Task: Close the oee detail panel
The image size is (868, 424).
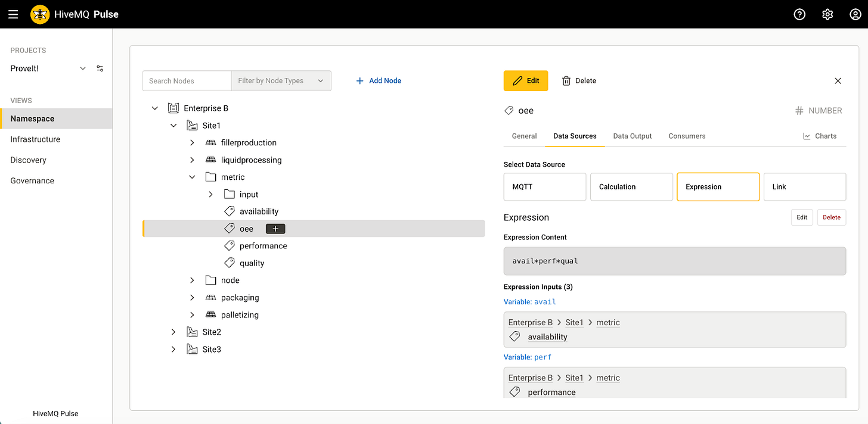Action: [x=838, y=81]
